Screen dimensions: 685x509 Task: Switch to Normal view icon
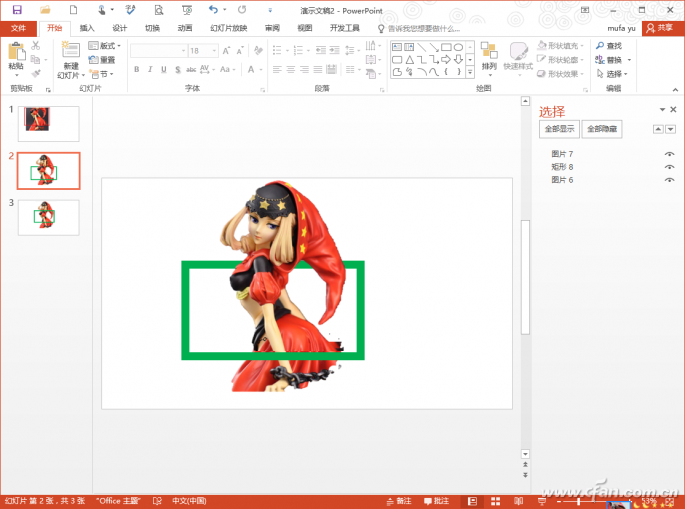[472, 501]
